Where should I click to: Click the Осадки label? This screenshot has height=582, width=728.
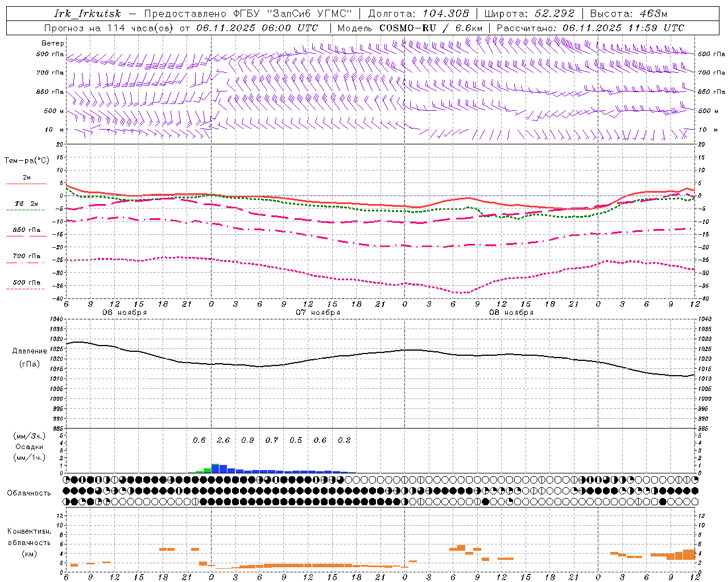coord(30,447)
